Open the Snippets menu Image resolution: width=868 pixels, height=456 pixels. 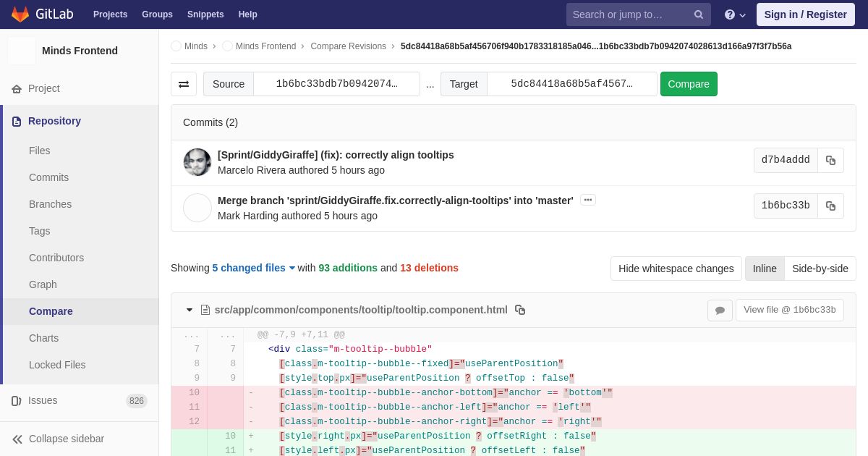point(205,14)
